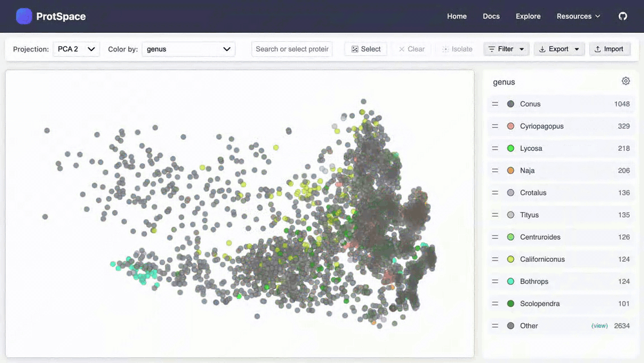Toggle visibility of Cyriopagopus legend entry
The width and height of the screenshot is (644, 363).
(541, 126)
